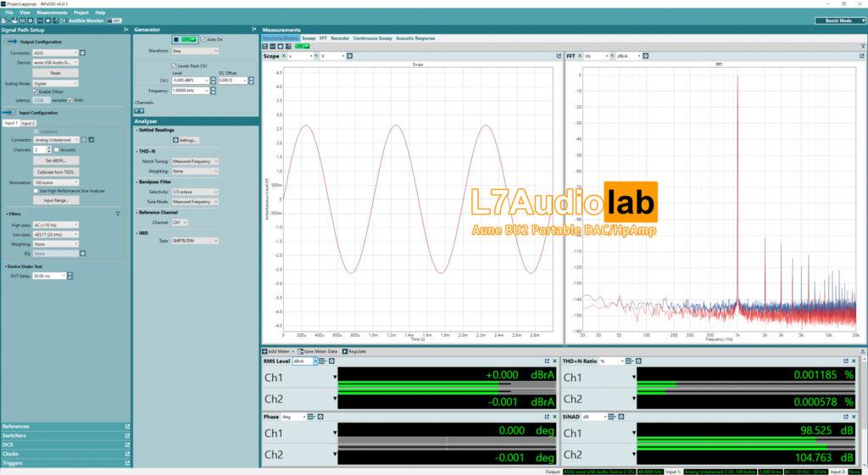
Task: Click Add Meter icon
Action: click(265, 351)
